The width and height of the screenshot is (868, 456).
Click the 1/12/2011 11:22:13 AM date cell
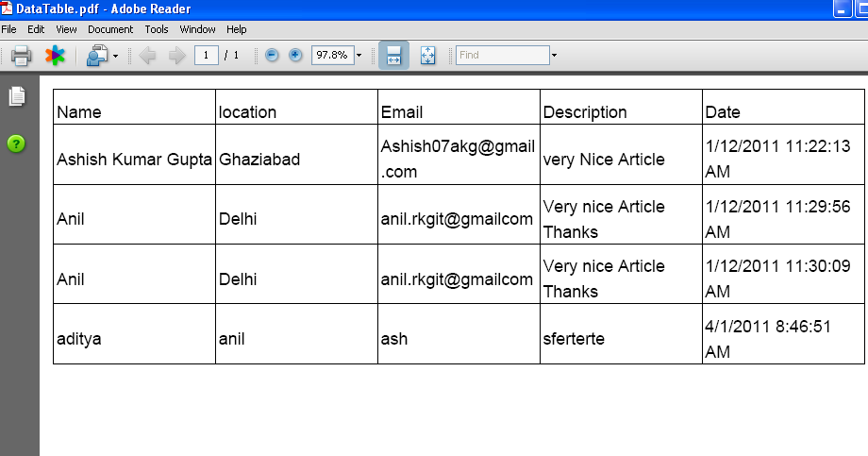(783, 155)
